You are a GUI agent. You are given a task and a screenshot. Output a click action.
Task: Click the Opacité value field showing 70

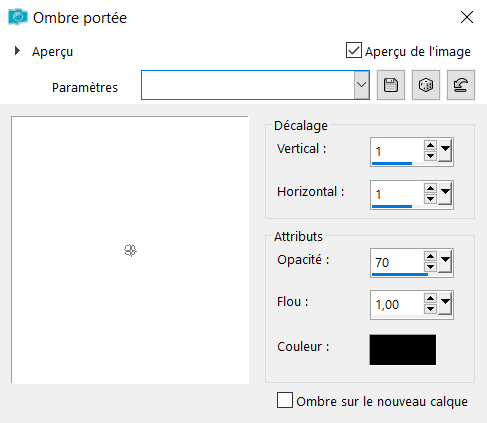(397, 262)
